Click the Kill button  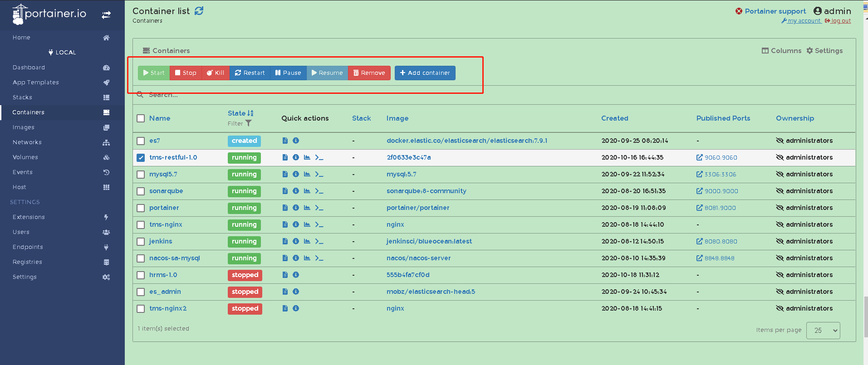[x=216, y=73]
